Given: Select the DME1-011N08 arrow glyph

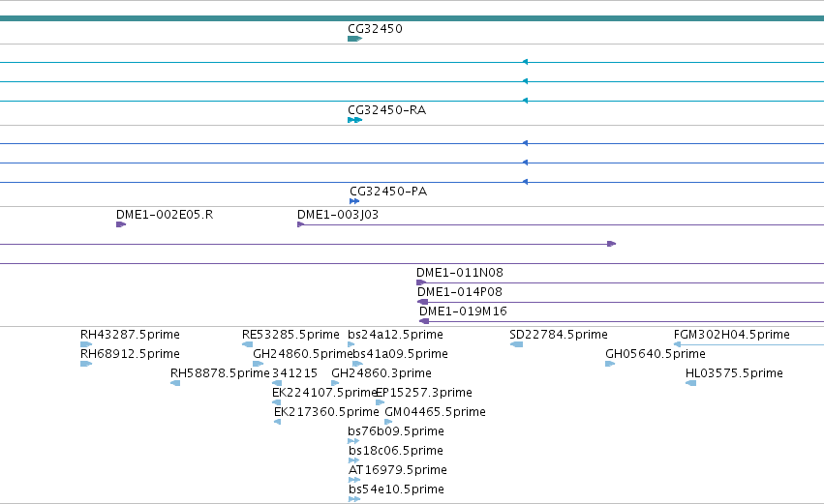Looking at the screenshot, I should 421,283.
